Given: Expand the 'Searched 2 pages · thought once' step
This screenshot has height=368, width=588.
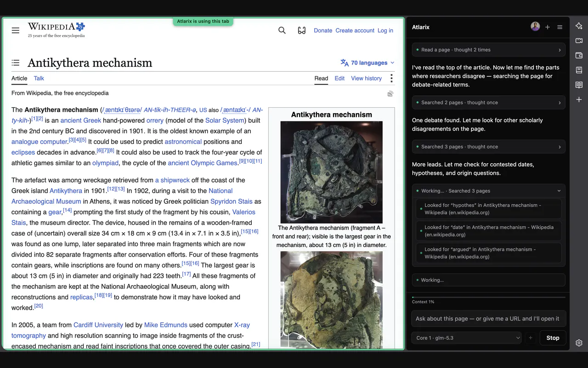Looking at the screenshot, I should (x=489, y=103).
